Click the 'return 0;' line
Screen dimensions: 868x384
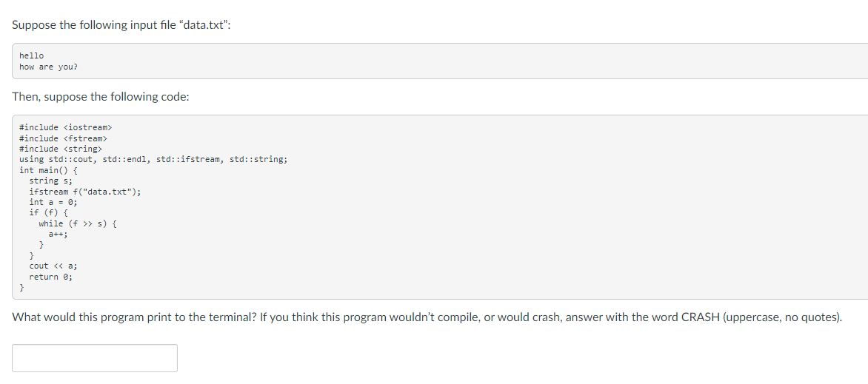51,277
